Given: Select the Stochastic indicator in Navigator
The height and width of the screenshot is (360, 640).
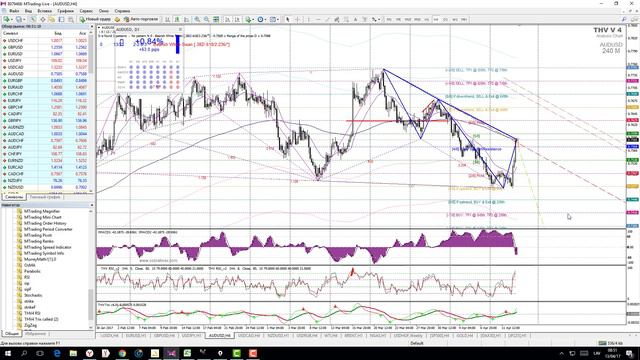Looking at the screenshot, I should click(x=33, y=295).
